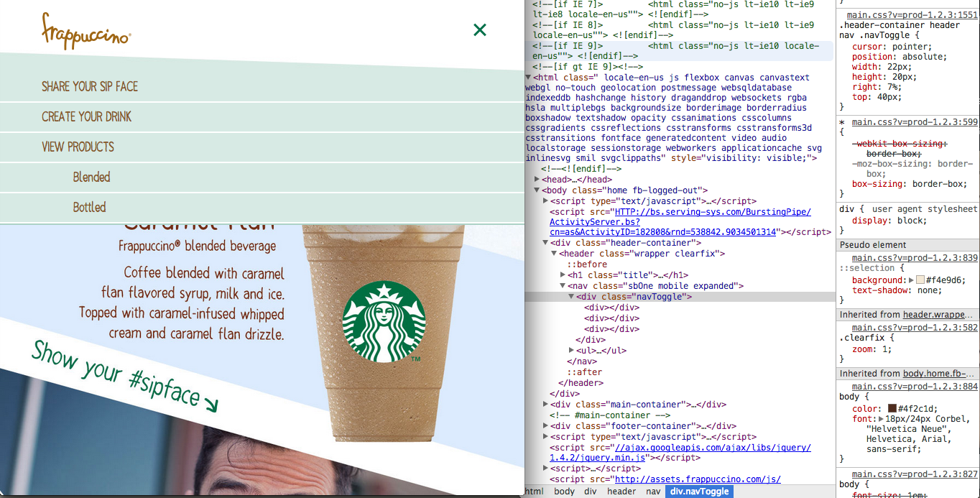Image resolution: width=980 pixels, height=498 pixels.
Task: Open the ajax.googleapis.com jquery.min.js link
Action: click(680, 452)
